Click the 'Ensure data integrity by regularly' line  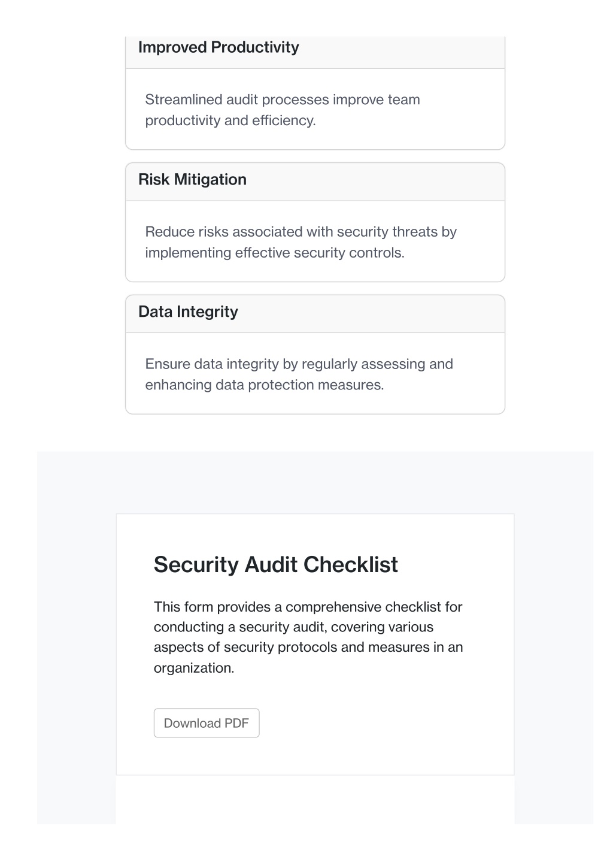click(x=299, y=364)
